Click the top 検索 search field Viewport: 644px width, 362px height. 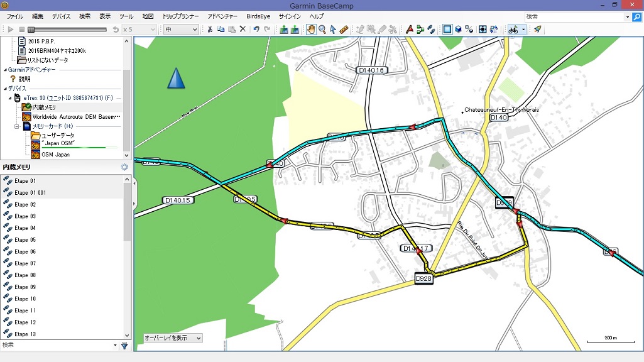574,17
